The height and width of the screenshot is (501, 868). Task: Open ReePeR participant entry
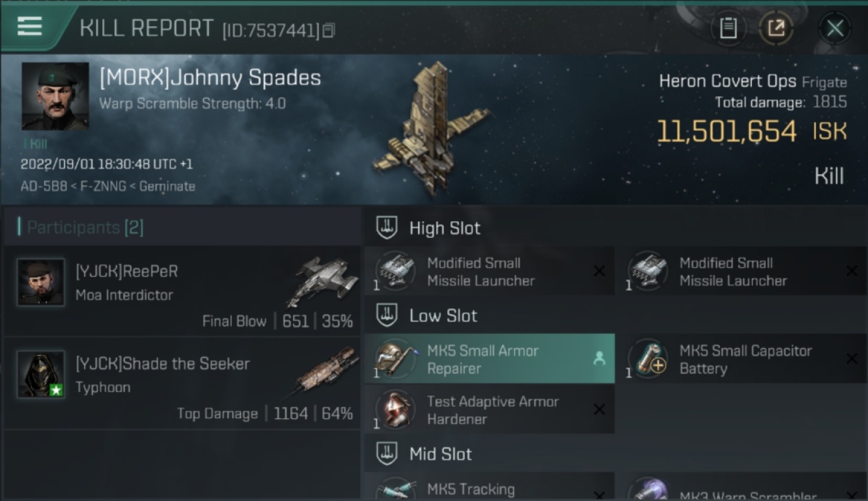coord(182,291)
